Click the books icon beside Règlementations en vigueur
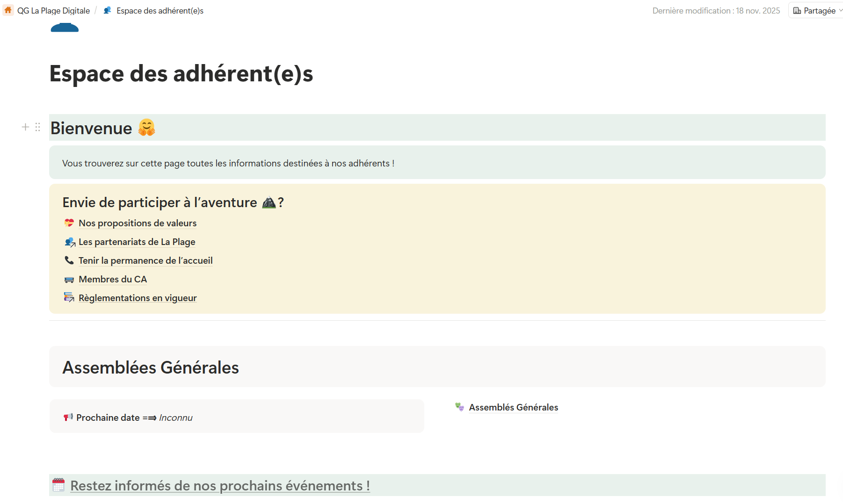This screenshot has width=843, height=504. click(69, 298)
